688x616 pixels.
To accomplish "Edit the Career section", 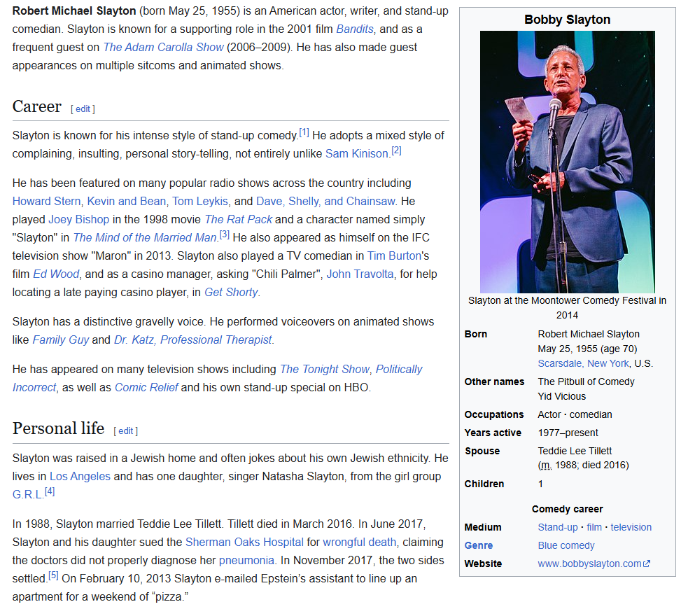I will (83, 108).
